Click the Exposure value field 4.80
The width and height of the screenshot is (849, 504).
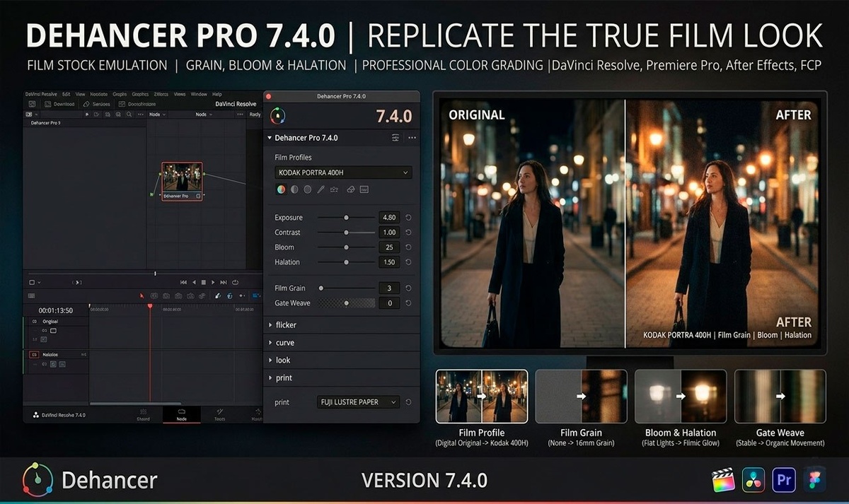(x=389, y=218)
